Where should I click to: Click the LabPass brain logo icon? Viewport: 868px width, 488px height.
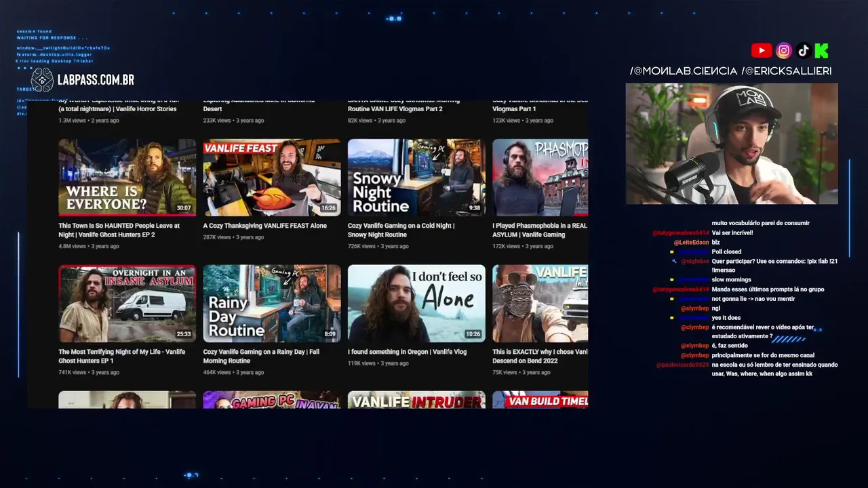coord(42,80)
